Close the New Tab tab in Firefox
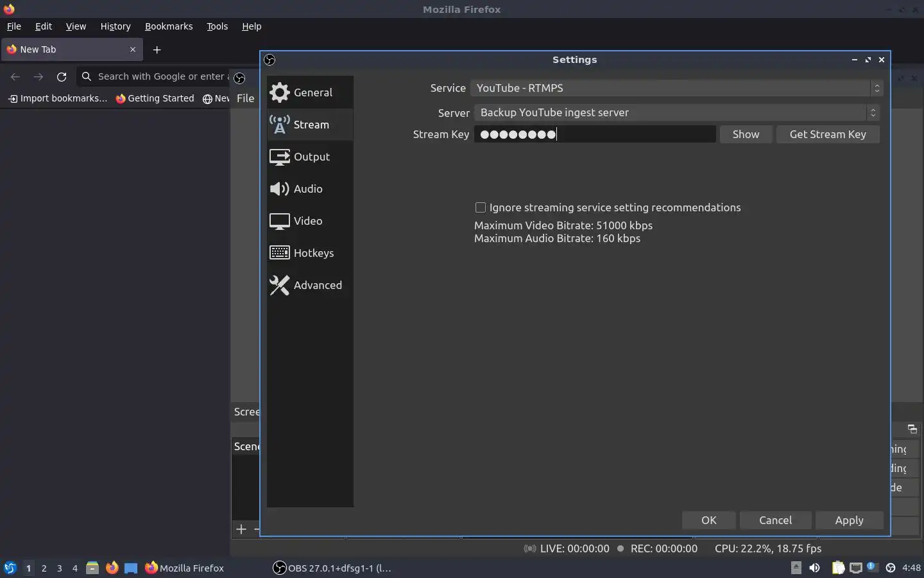924x578 pixels. [x=133, y=49]
